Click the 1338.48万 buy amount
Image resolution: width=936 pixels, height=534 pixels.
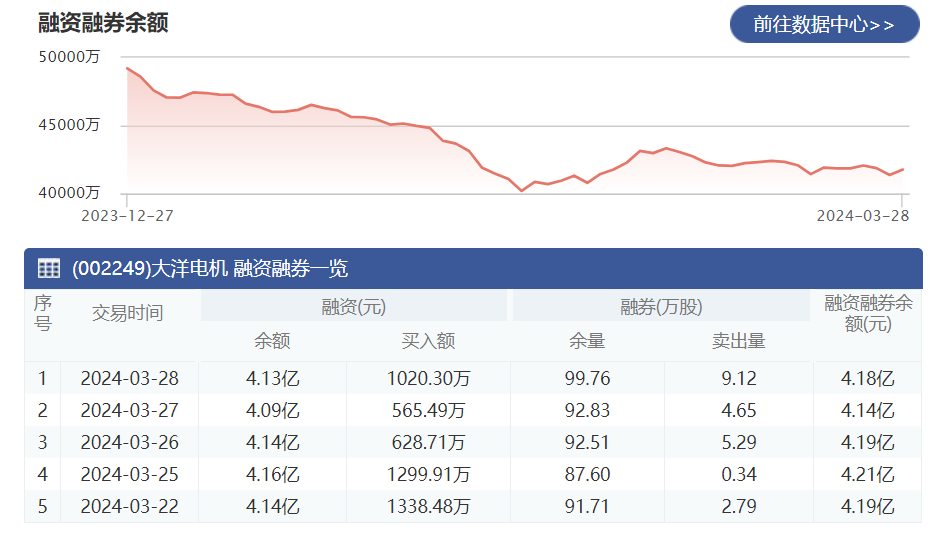pos(428,507)
